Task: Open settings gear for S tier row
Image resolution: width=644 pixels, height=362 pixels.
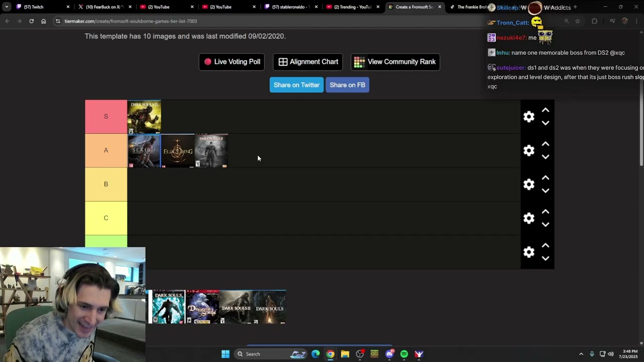Action: click(529, 117)
